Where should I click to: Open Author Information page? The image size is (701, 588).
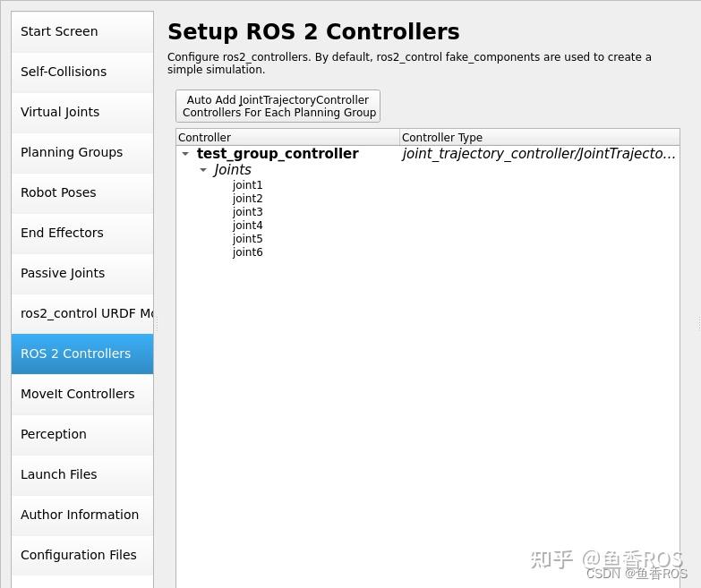pyautogui.click(x=82, y=515)
